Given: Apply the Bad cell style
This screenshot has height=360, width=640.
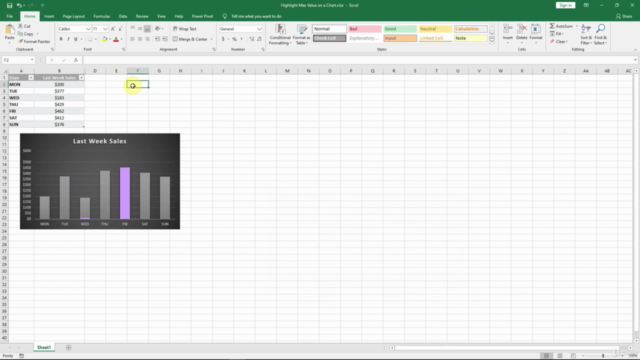Looking at the screenshot, I should coord(364,29).
